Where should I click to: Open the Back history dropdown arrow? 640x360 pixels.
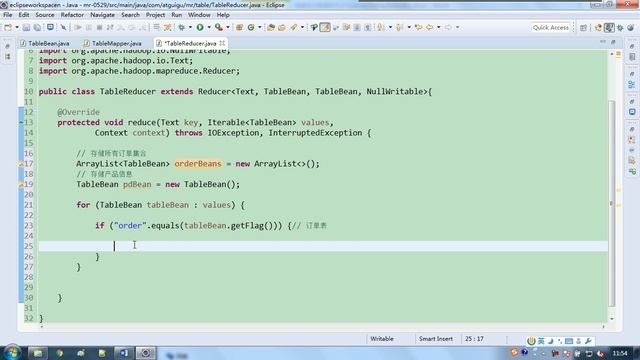[x=439, y=27]
